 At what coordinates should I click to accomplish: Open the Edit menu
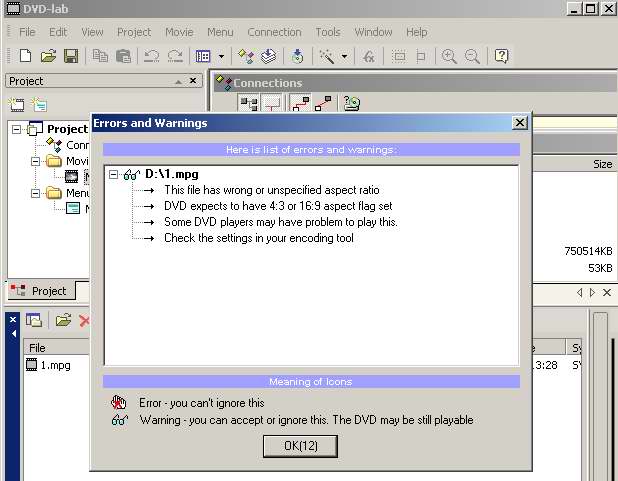pos(58,32)
